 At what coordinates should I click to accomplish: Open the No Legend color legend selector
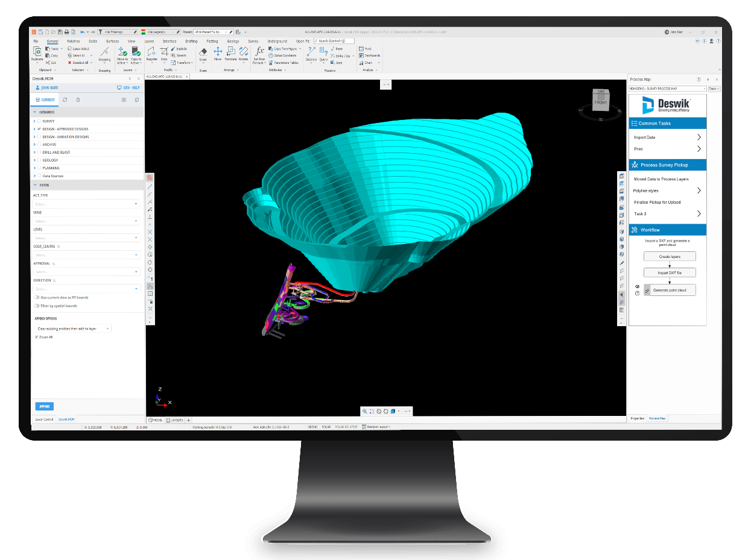point(157,31)
